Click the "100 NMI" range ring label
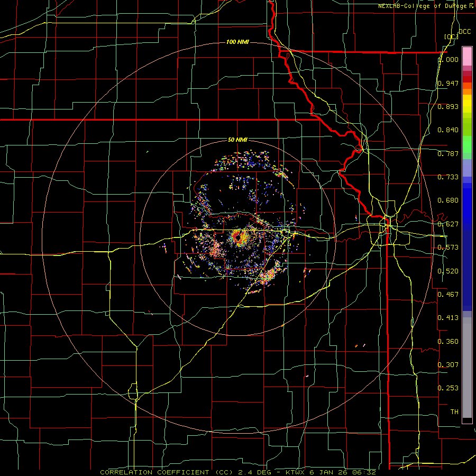The image size is (476, 476). [237, 42]
